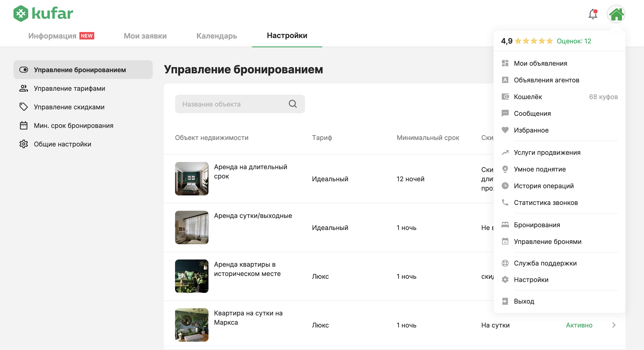Open the Календарь tab
This screenshot has height=350, width=644.
(217, 36)
